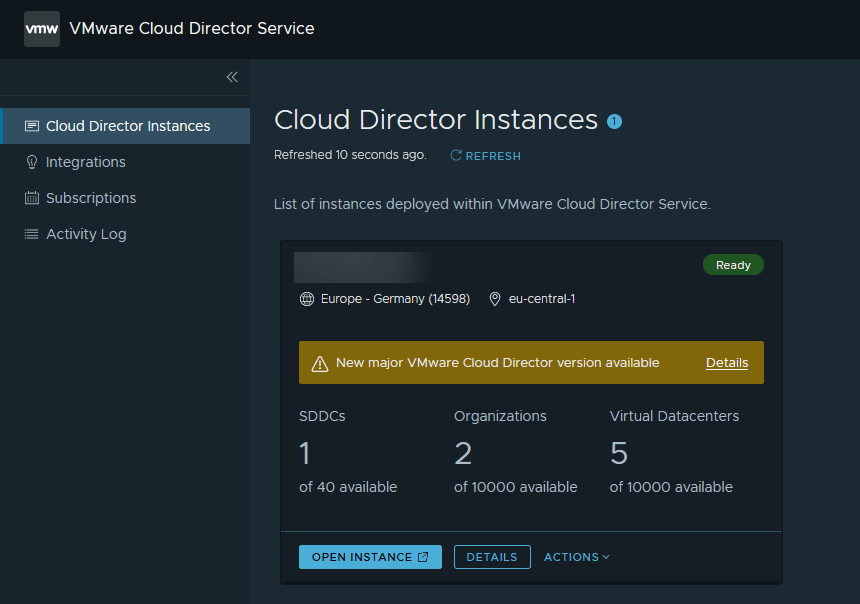Screen dimensions: 860x604
Task: Open the Integrations menu item
Action: coord(86,162)
